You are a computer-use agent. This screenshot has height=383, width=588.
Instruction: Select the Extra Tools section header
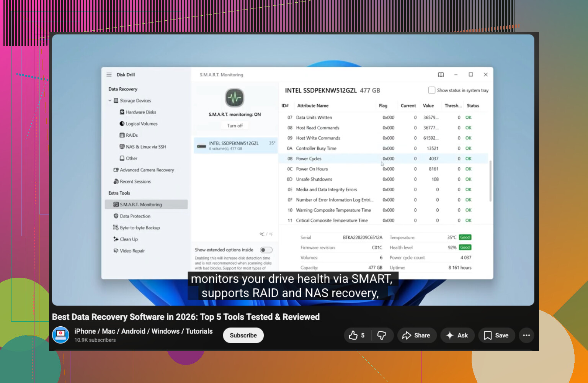[119, 193]
